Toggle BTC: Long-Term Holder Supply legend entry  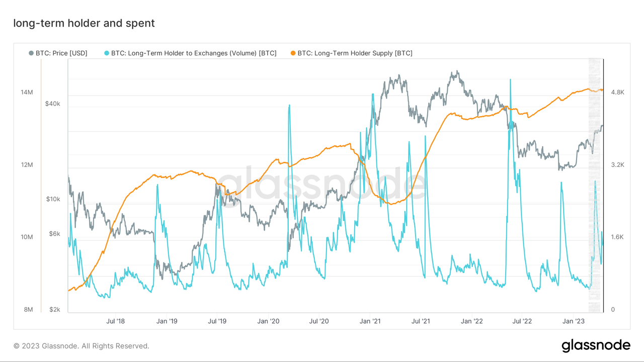351,53
